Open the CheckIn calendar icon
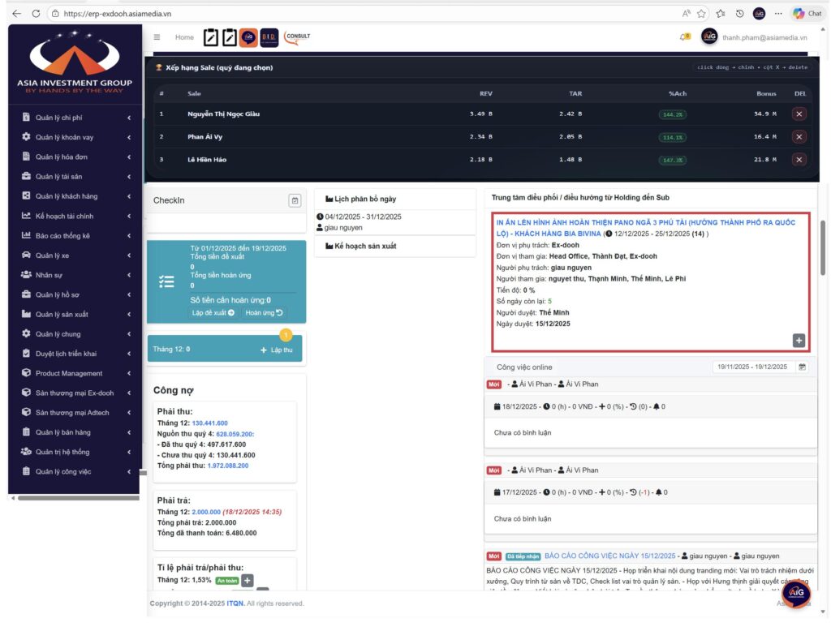 click(x=295, y=200)
